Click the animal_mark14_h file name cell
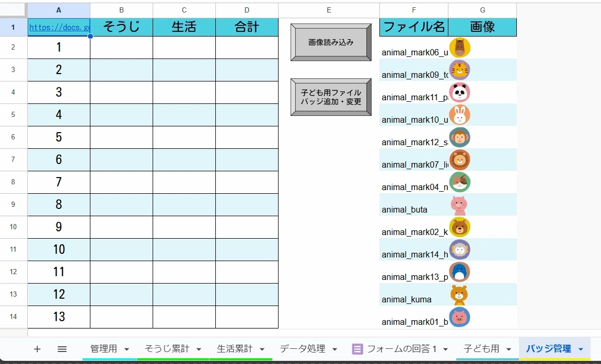The height and width of the screenshot is (364, 601). 414,250
